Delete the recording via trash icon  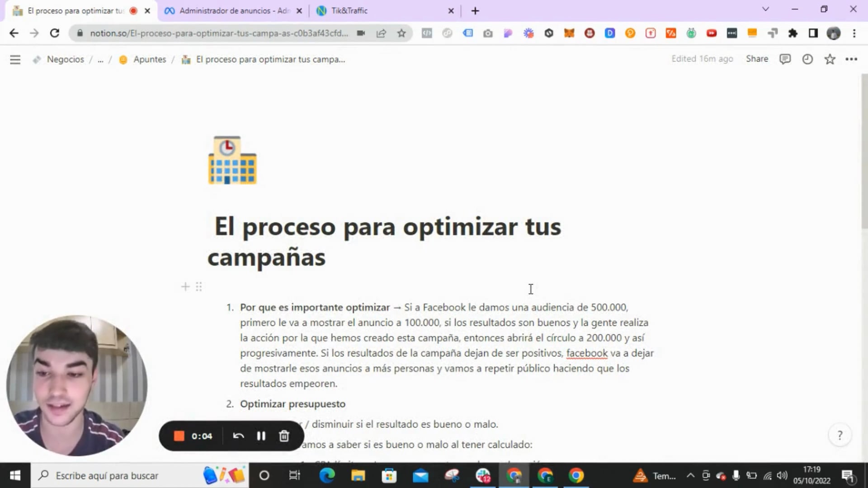(x=284, y=436)
